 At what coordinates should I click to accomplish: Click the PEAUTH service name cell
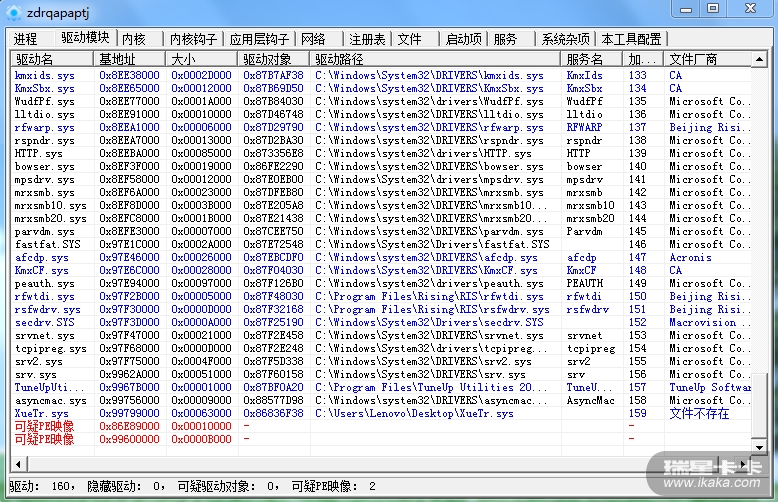pyautogui.click(x=584, y=283)
